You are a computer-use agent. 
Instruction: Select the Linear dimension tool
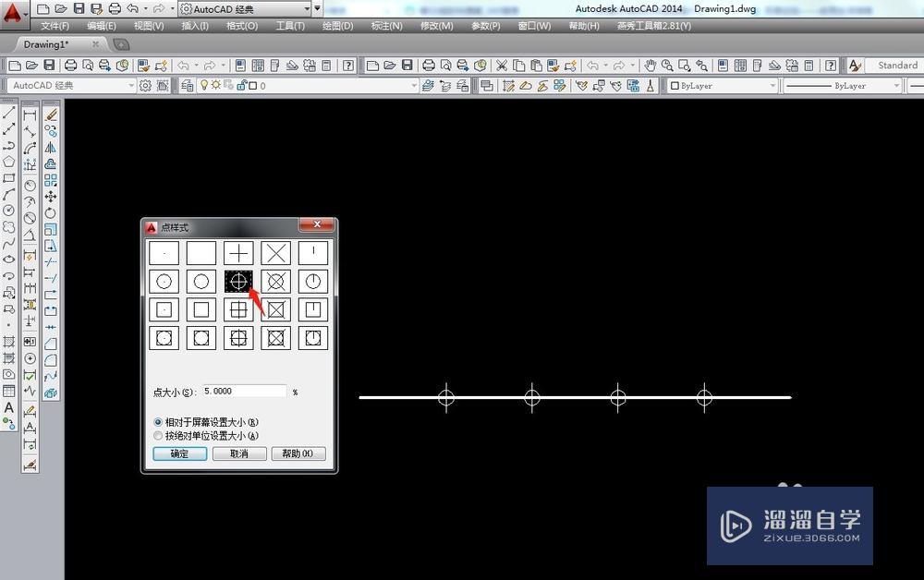(x=30, y=115)
